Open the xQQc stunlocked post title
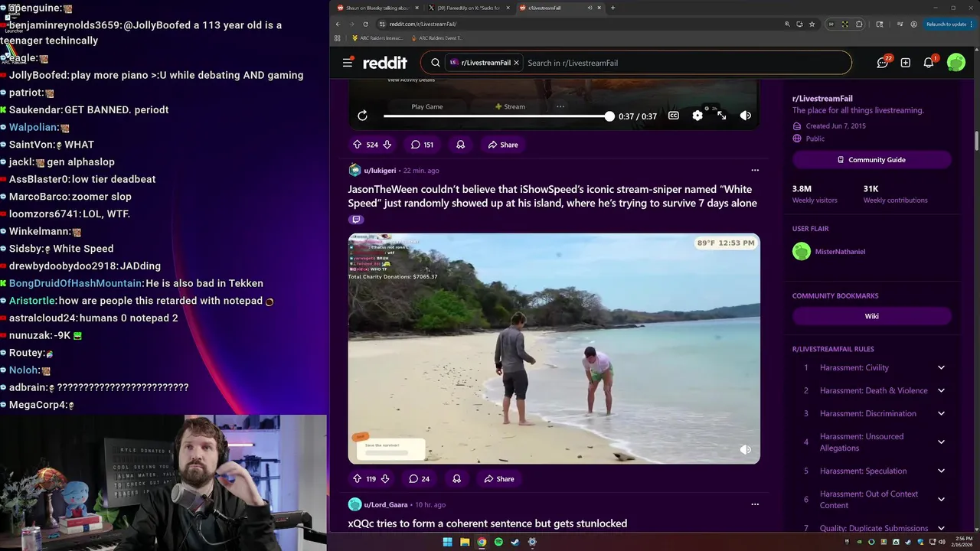 [488, 523]
